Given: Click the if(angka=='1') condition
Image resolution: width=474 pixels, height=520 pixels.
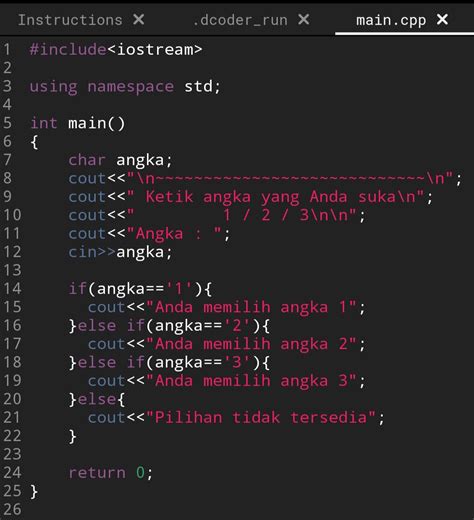Looking at the screenshot, I should 140,289.
